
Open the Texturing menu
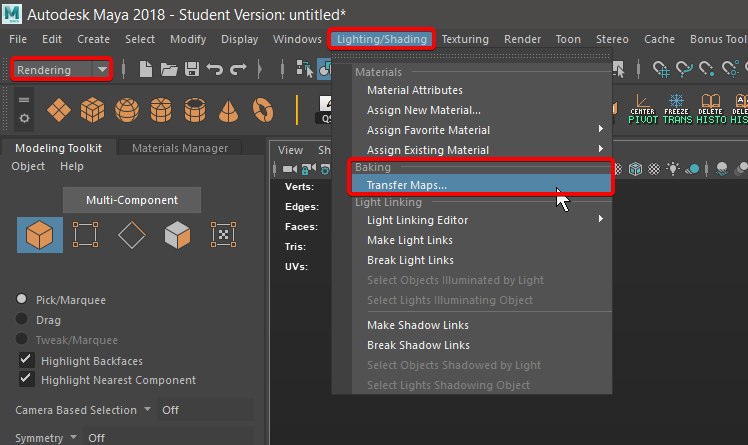click(x=465, y=39)
